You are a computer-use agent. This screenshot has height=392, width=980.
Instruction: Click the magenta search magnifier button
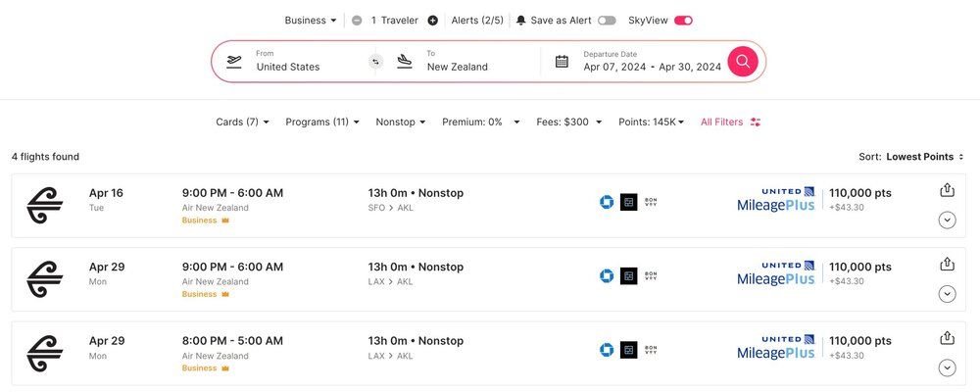[743, 62]
